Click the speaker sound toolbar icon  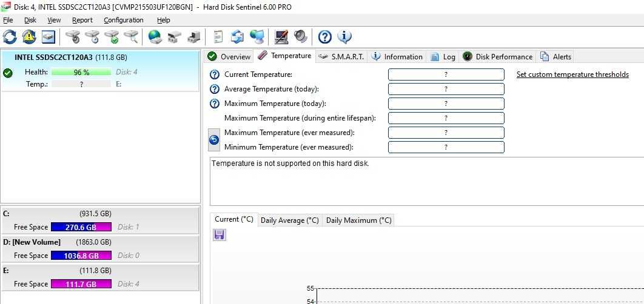pyautogui.click(x=301, y=37)
